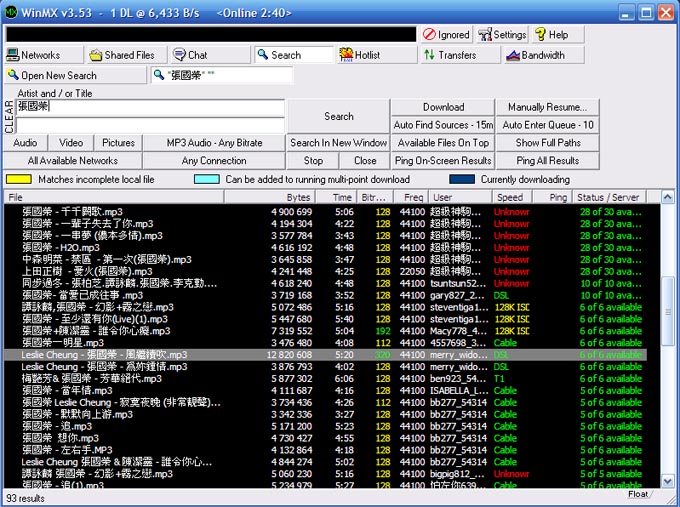This screenshot has height=507, width=680.
Task: Sort results by Speed column header
Action: point(512,197)
